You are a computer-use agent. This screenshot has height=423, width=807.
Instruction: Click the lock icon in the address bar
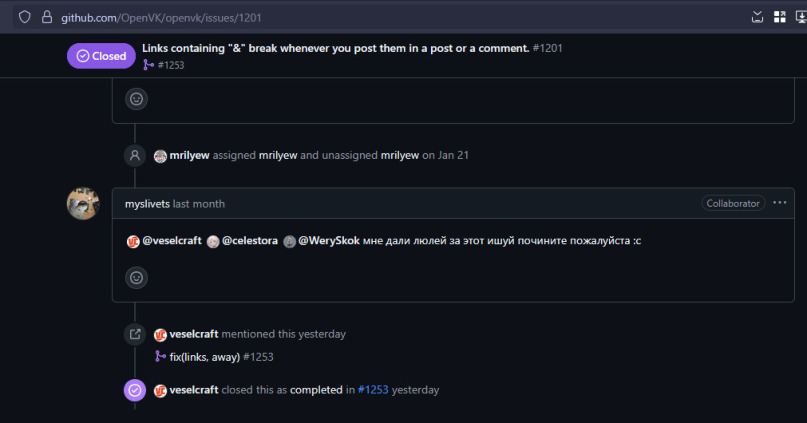coord(46,17)
